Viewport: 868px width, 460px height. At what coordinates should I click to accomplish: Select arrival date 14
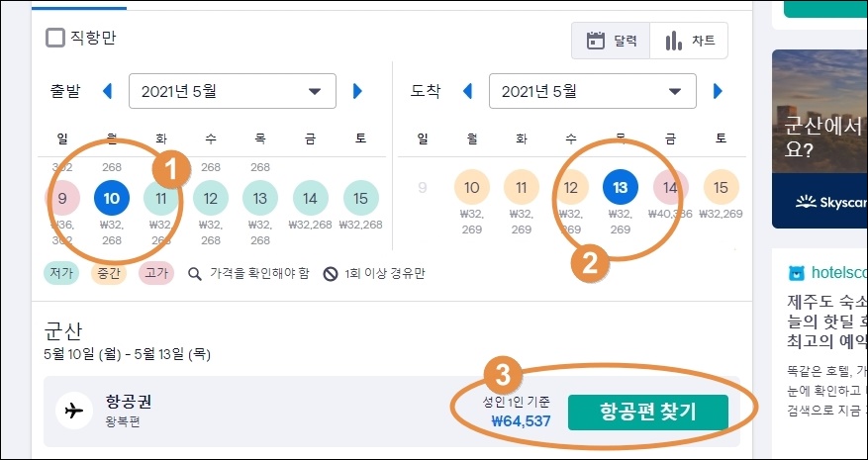coord(671,188)
